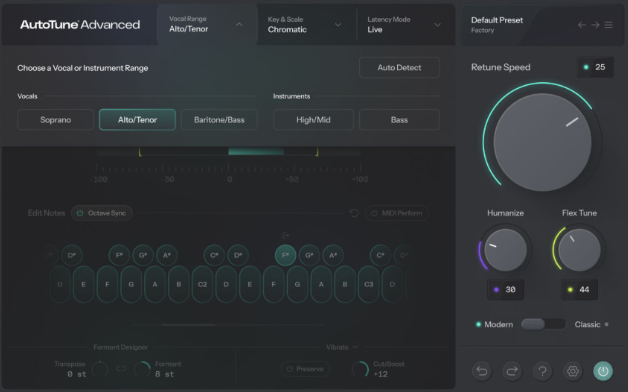628x392 pixels.
Task: Toggle the Preserve formant option
Action: pos(306,369)
